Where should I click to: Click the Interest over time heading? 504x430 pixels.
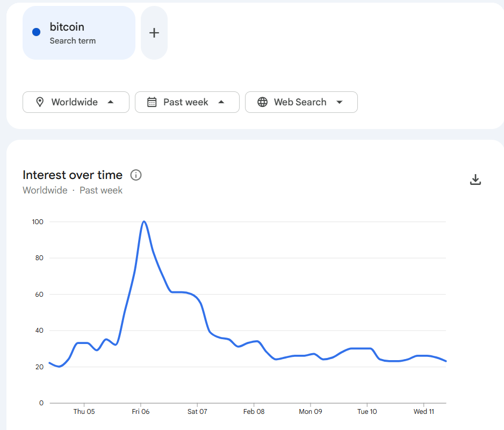73,175
